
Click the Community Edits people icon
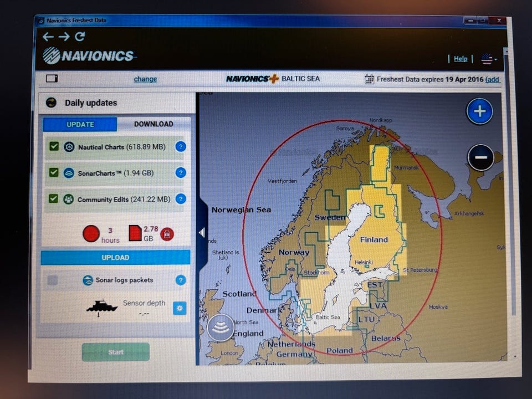point(69,199)
